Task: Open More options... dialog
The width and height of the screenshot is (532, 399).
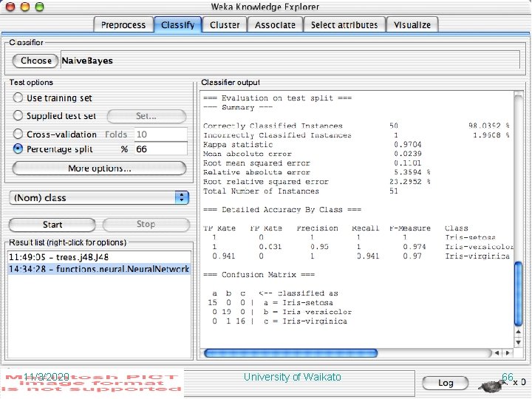Action: pyautogui.click(x=99, y=168)
